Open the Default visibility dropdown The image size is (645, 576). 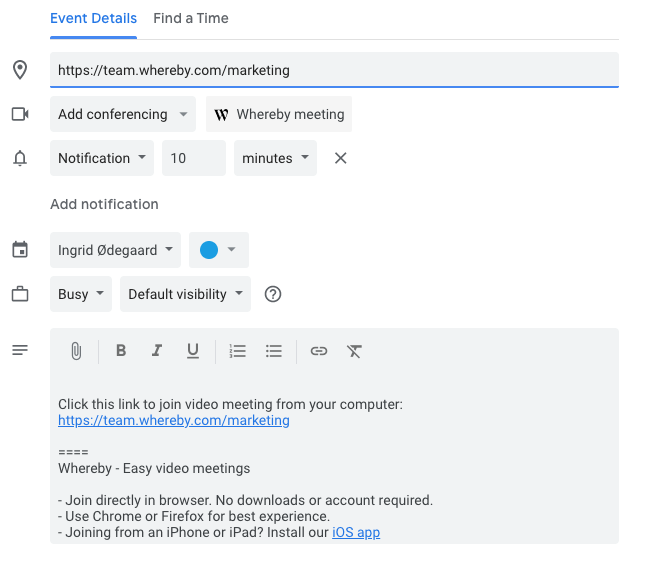point(186,294)
